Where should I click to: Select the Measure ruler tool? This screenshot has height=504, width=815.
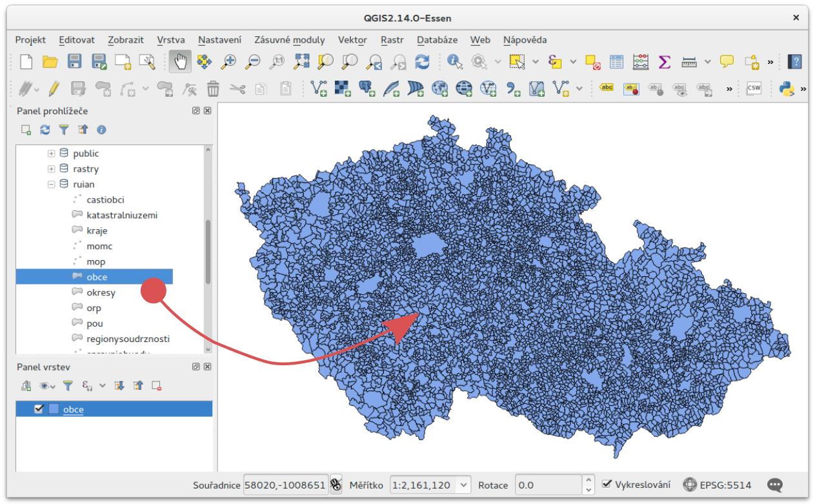pyautogui.click(x=690, y=62)
